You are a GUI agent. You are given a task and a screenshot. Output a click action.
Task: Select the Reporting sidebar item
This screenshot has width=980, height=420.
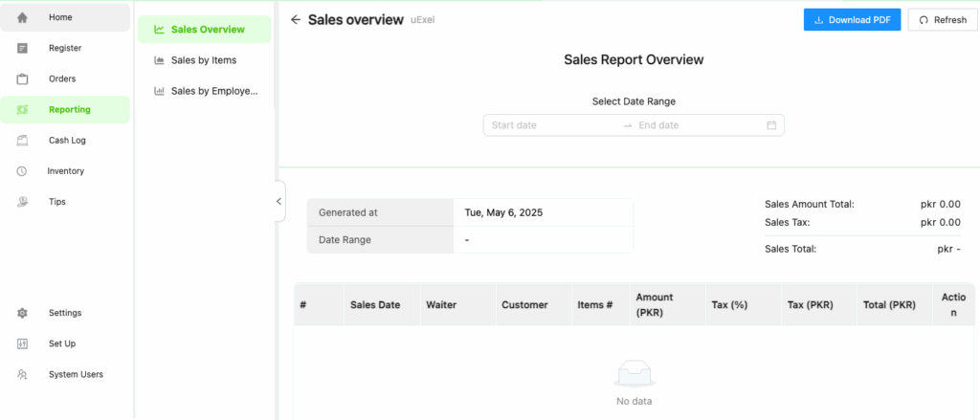coord(65,109)
